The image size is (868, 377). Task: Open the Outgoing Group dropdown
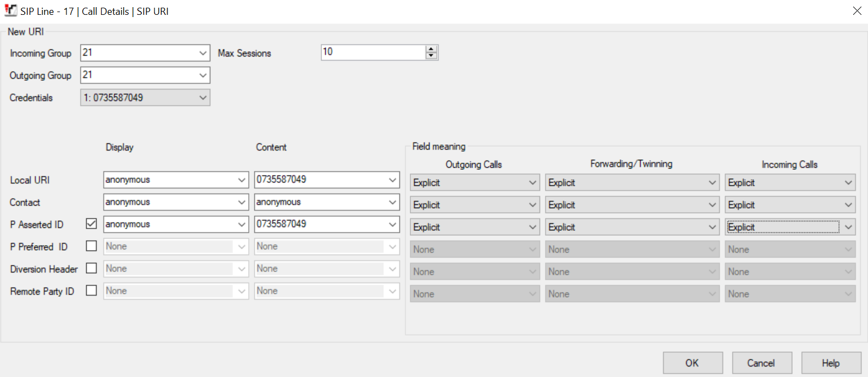click(203, 75)
